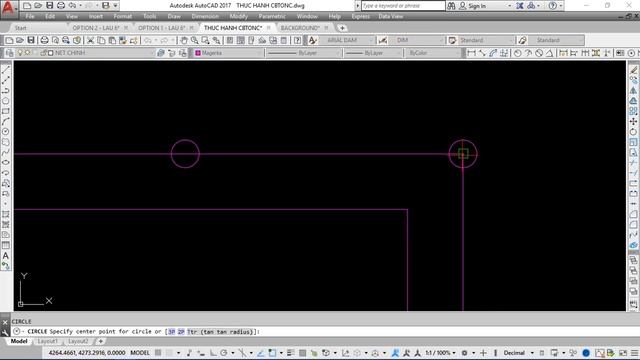Open the Layer Properties Manager icon
The height and width of the screenshot is (360, 640).
coord(9,53)
